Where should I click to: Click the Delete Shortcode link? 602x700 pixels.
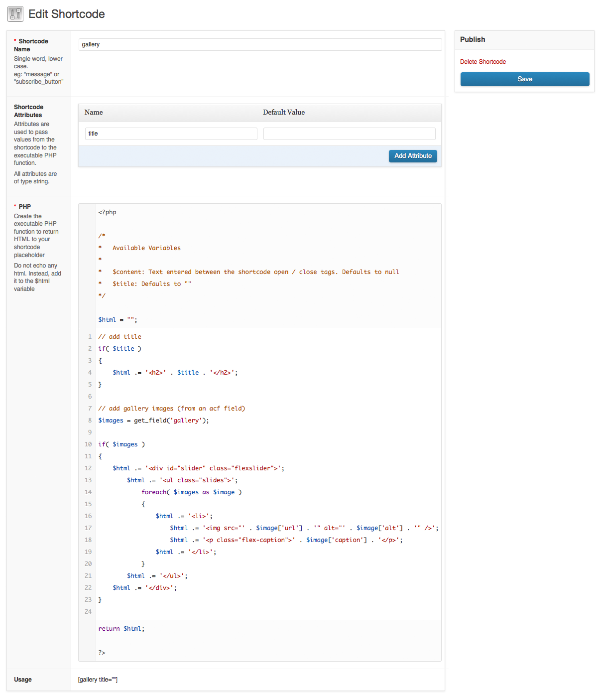482,62
